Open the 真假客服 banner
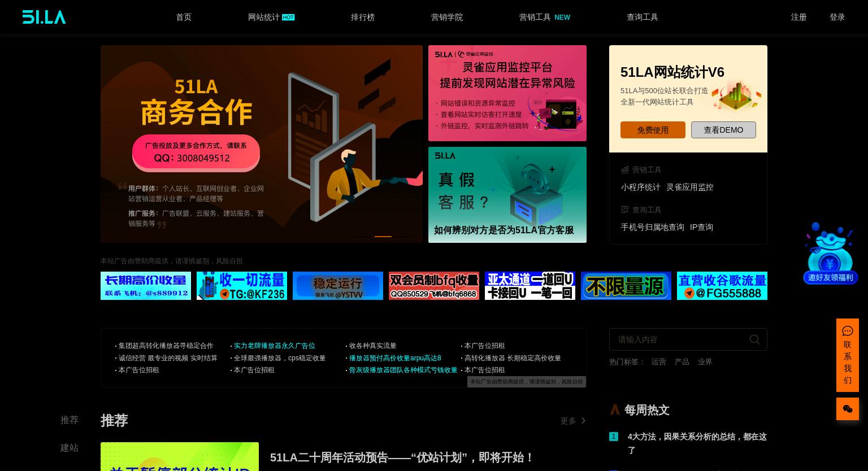This screenshot has height=471, width=868. point(507,195)
